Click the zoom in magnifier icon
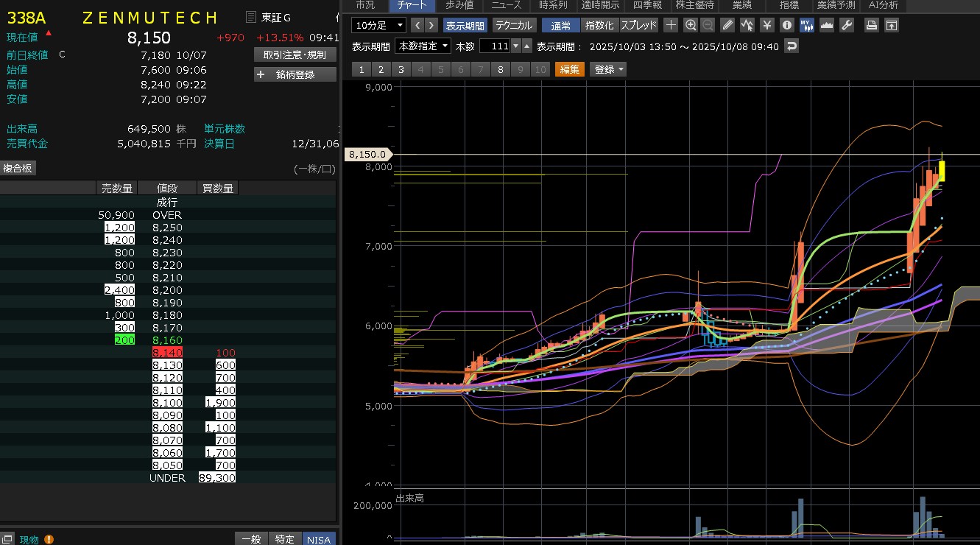 [x=691, y=25]
